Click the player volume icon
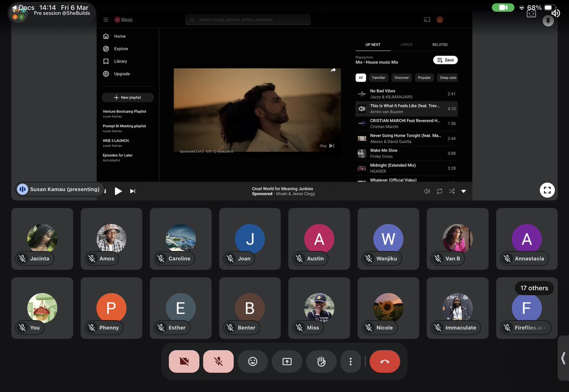The image size is (569, 392). (x=427, y=191)
